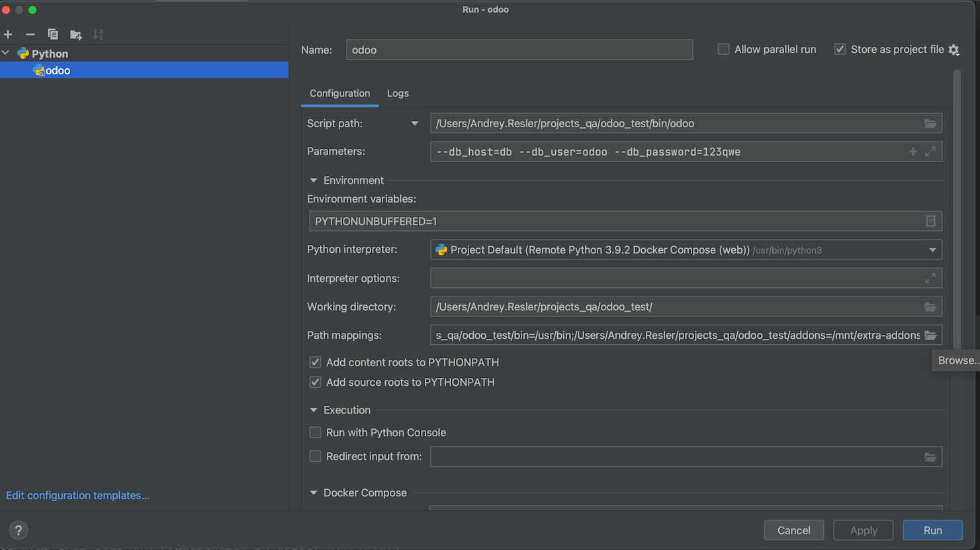Create a new configuration folder
Image resolution: width=980 pixels, height=550 pixels.
(76, 34)
